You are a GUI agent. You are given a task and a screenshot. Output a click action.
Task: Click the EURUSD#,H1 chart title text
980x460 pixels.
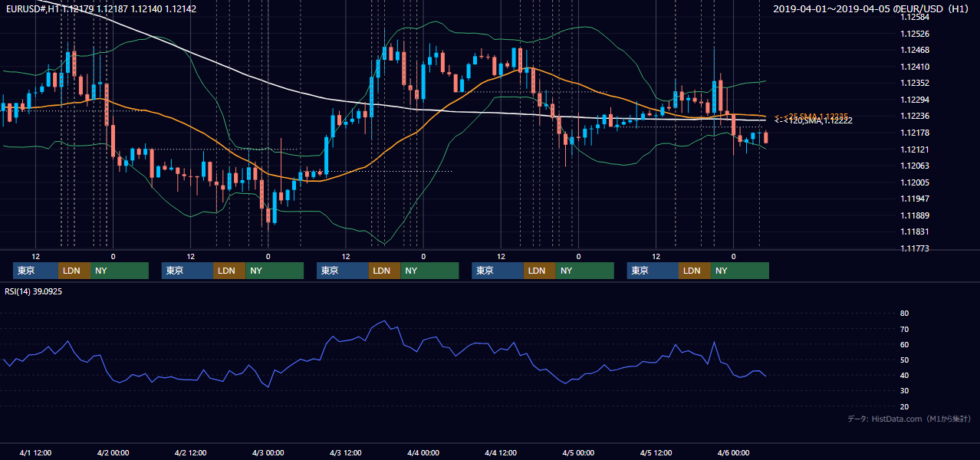pyautogui.click(x=100, y=9)
